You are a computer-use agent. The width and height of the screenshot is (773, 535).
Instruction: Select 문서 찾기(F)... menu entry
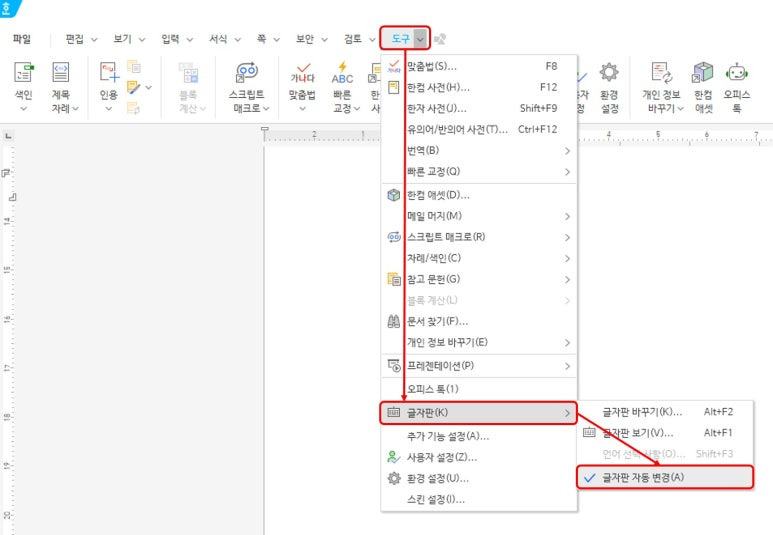[479, 321]
